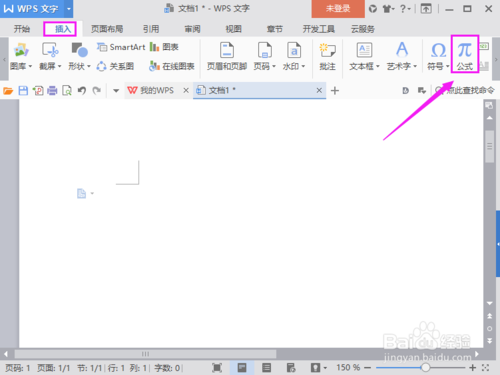Screen dimensions: 500x375
Task: Undo the last action
Action: tap(82, 90)
